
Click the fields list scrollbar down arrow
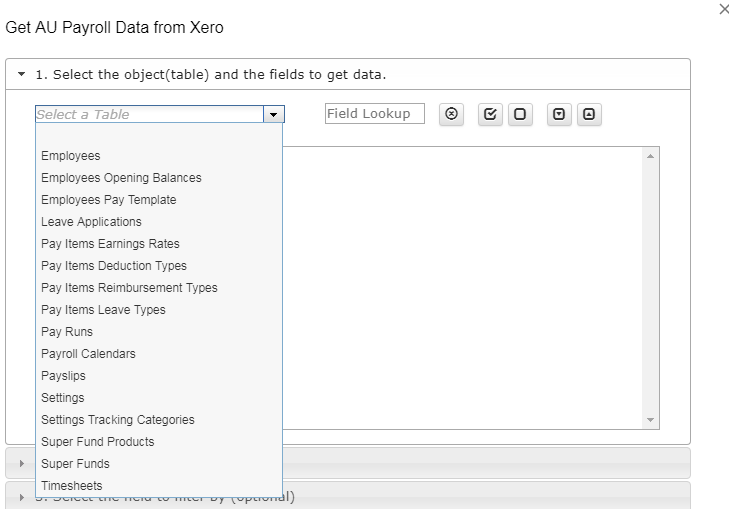click(x=650, y=420)
